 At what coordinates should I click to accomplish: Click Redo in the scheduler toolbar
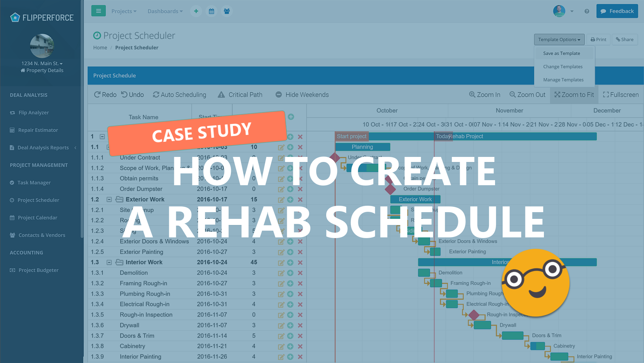[105, 95]
